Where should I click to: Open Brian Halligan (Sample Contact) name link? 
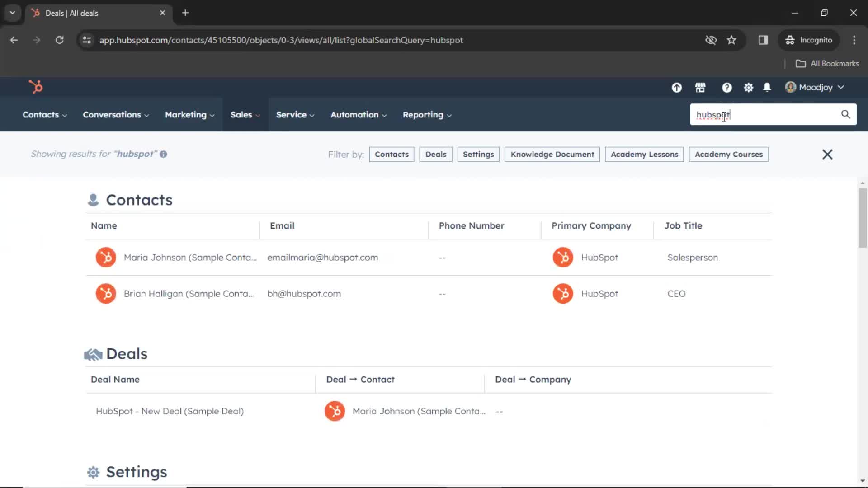pyautogui.click(x=189, y=294)
